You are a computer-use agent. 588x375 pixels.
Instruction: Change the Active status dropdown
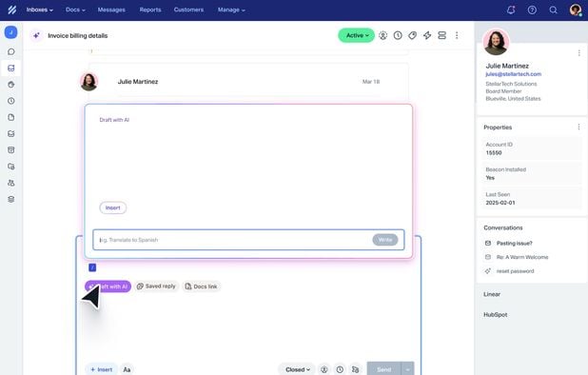(x=356, y=35)
